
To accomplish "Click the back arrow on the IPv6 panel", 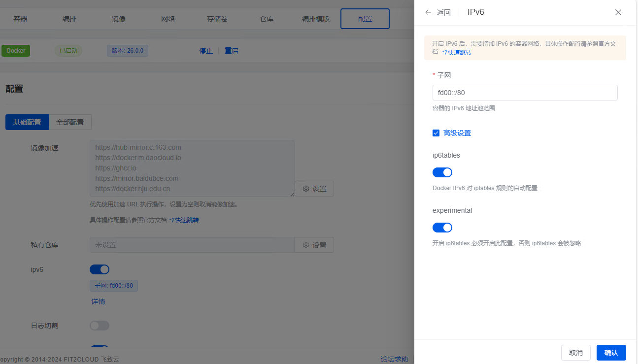I will (428, 12).
